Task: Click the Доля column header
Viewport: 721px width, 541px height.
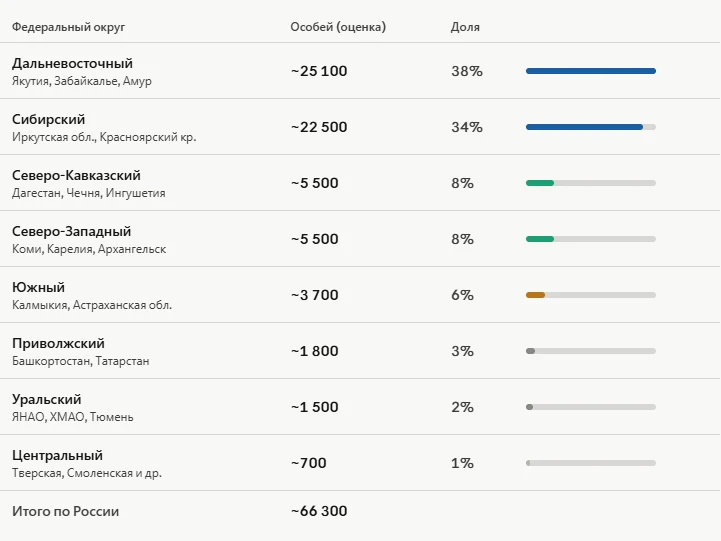Action: (465, 27)
